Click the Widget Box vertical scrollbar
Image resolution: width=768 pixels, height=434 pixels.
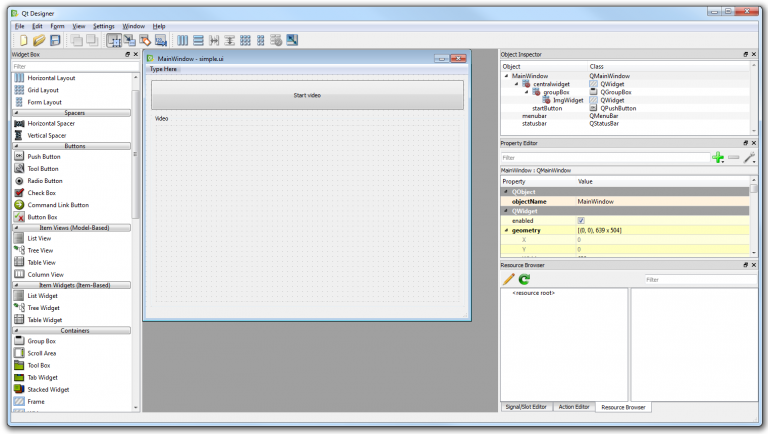(136, 154)
